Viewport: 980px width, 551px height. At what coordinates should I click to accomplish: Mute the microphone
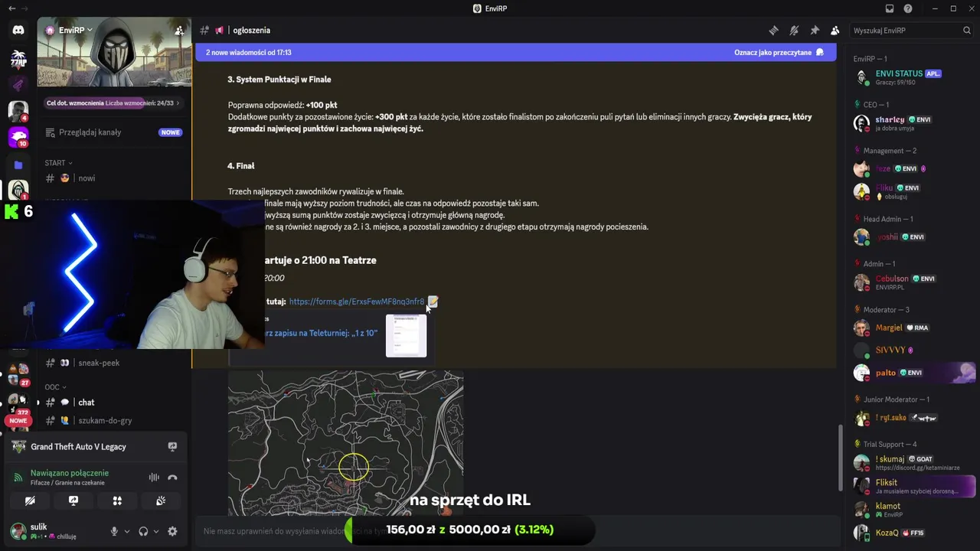click(x=115, y=531)
